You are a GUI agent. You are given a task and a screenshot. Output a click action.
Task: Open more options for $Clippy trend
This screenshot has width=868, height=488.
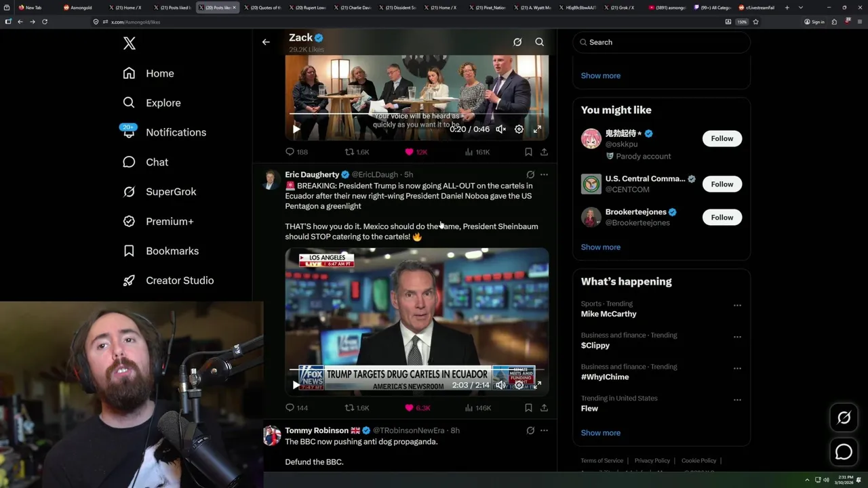(737, 337)
